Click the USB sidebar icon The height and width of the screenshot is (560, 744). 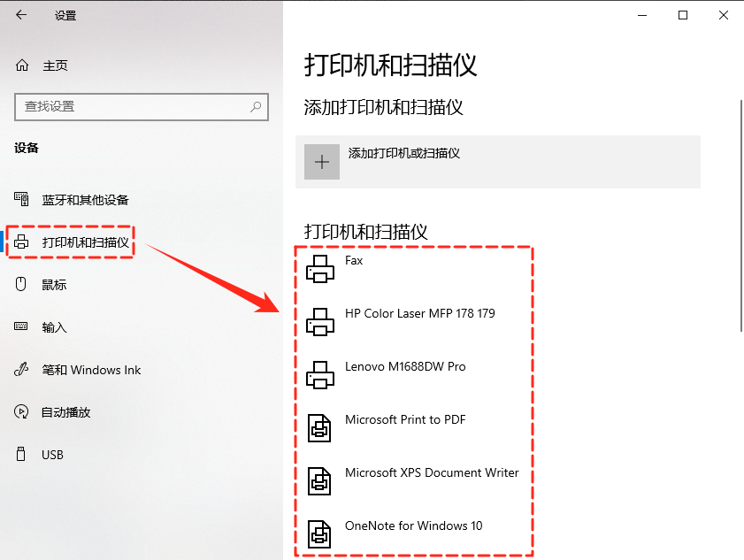coord(21,454)
